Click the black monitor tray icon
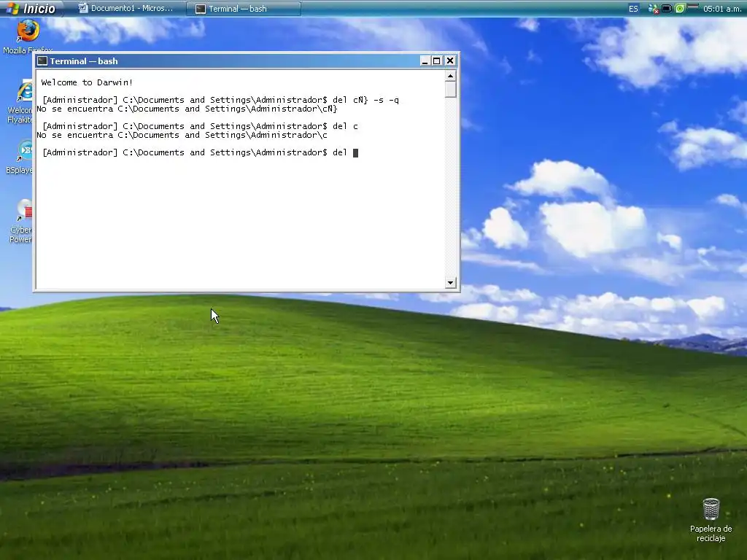The image size is (747, 560). pos(667,9)
